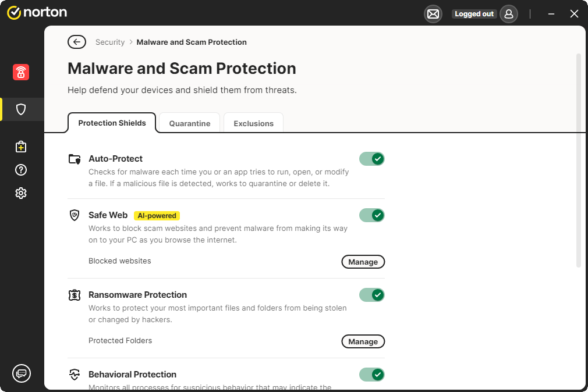The width and height of the screenshot is (588, 392).
Task: Select the Protection Shields tab
Action: tap(112, 123)
